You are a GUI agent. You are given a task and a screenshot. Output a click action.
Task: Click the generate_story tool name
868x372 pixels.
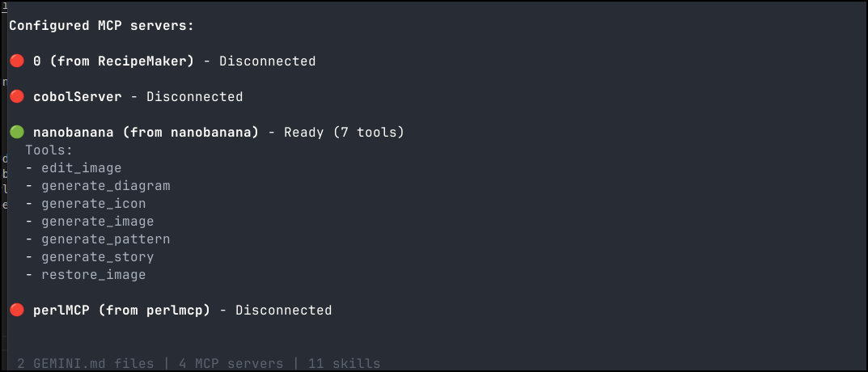coord(97,257)
